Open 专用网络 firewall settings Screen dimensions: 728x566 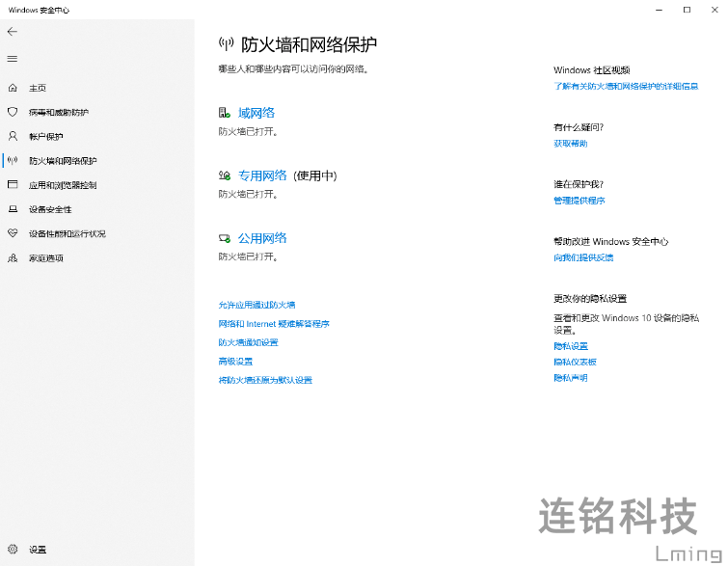[262, 175]
